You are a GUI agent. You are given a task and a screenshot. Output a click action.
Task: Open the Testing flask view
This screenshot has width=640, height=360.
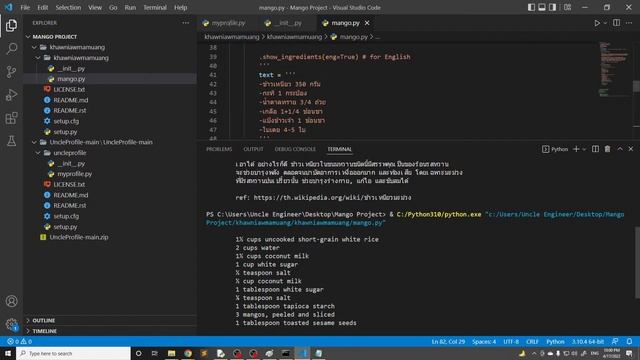click(11, 141)
